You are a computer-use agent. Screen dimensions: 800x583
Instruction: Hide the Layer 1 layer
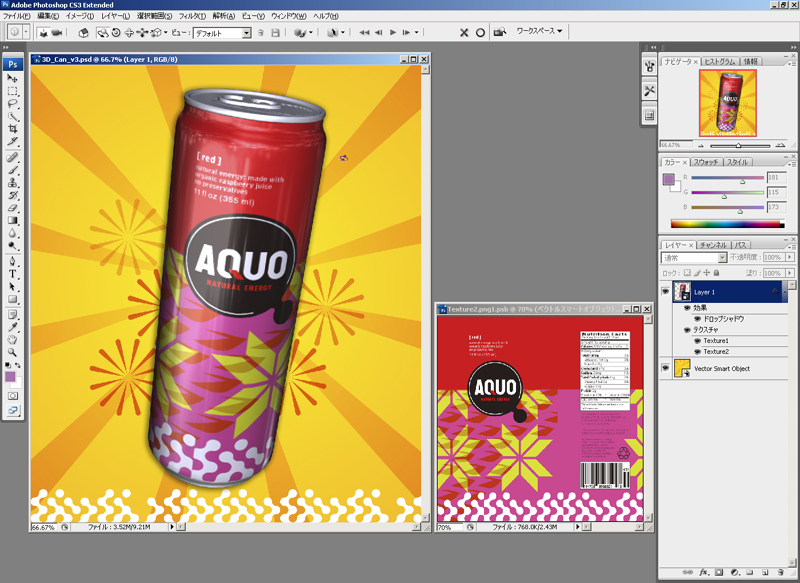tap(665, 291)
